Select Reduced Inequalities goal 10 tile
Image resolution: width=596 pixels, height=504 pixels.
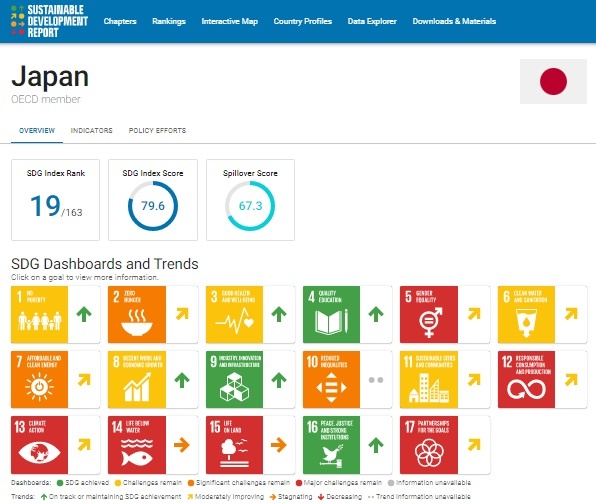click(x=347, y=379)
